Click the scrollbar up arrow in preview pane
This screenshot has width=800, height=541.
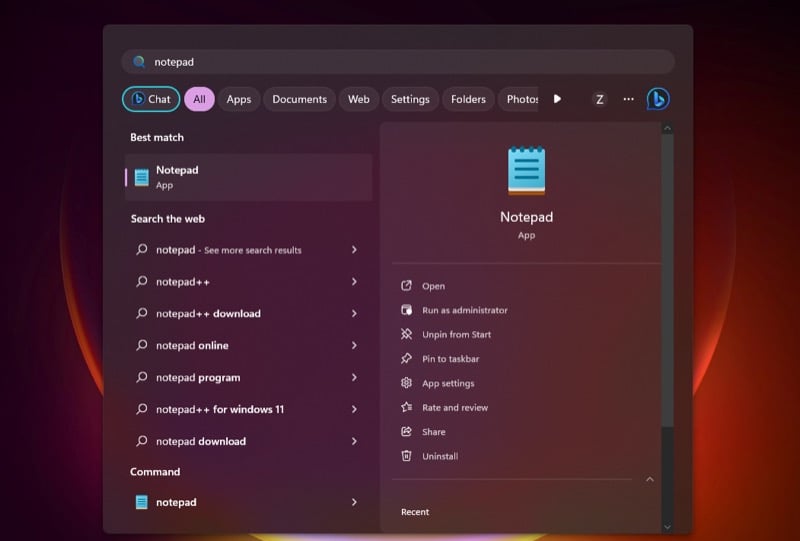(667, 129)
